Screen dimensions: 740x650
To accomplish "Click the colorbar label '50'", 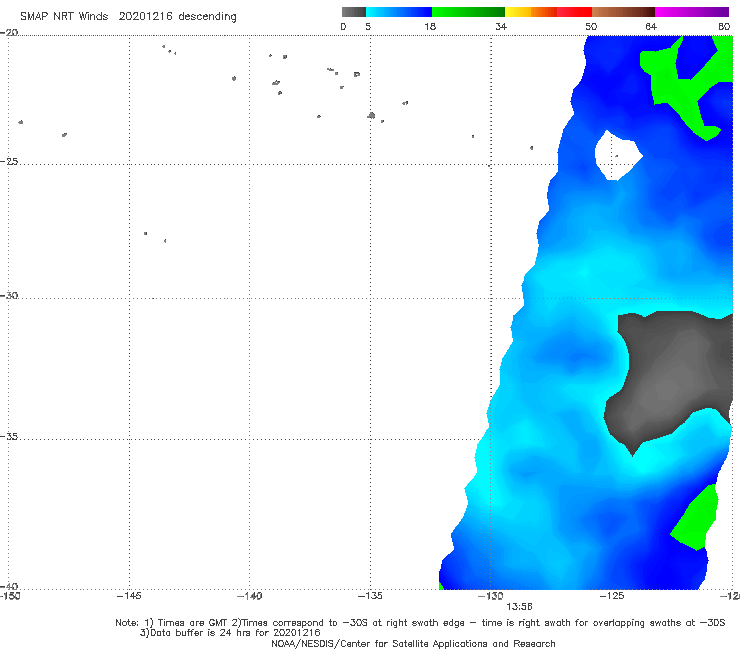I will 591,26.
